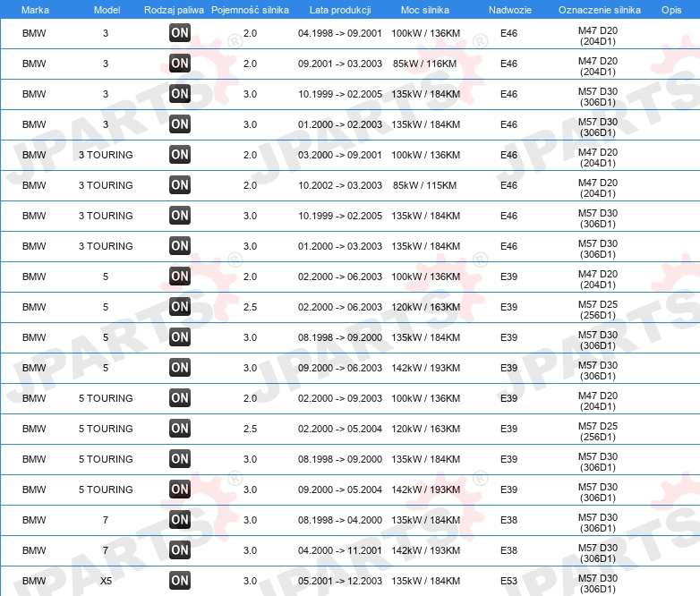Select BMW cell in X5 row
The width and height of the screenshot is (700, 596).
coord(34,581)
